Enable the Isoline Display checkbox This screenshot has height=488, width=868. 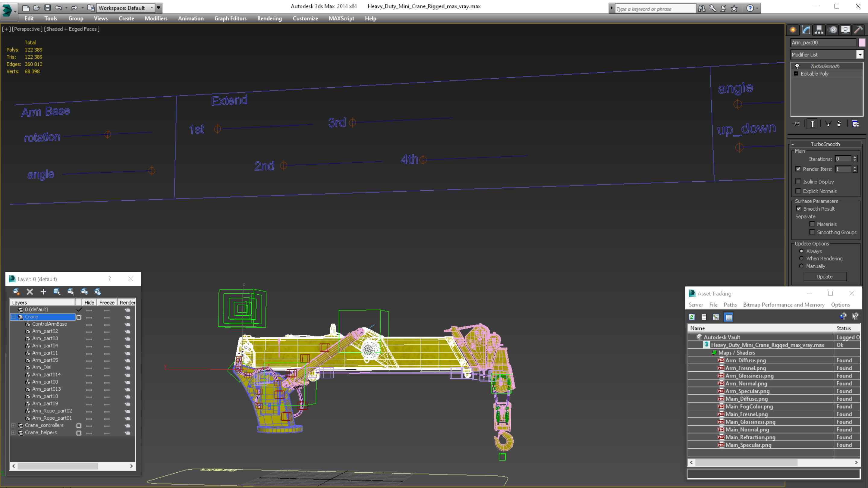(798, 182)
